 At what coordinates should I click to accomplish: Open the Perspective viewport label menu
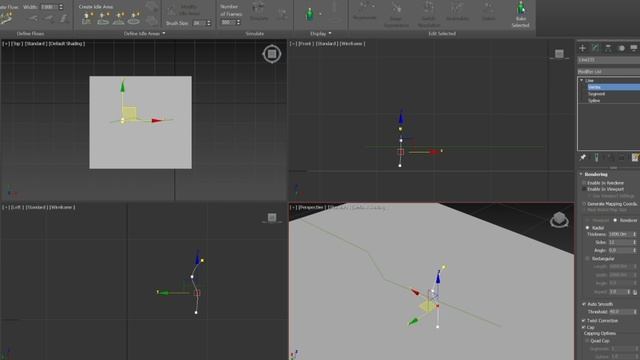point(311,207)
